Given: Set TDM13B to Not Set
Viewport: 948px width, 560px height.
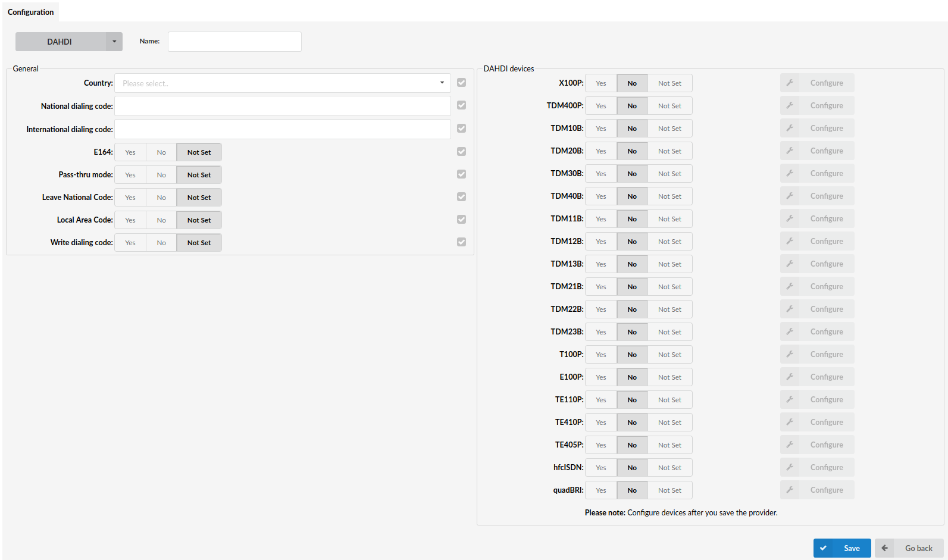Looking at the screenshot, I should click(x=669, y=264).
